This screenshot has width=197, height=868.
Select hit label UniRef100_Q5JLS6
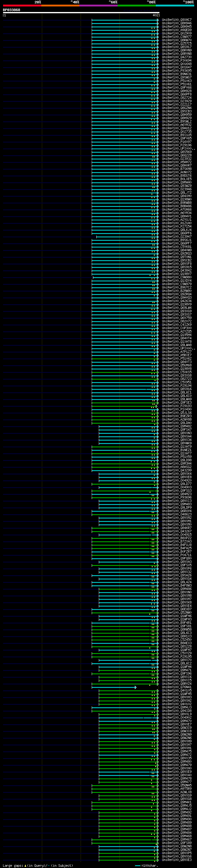pos(177,413)
